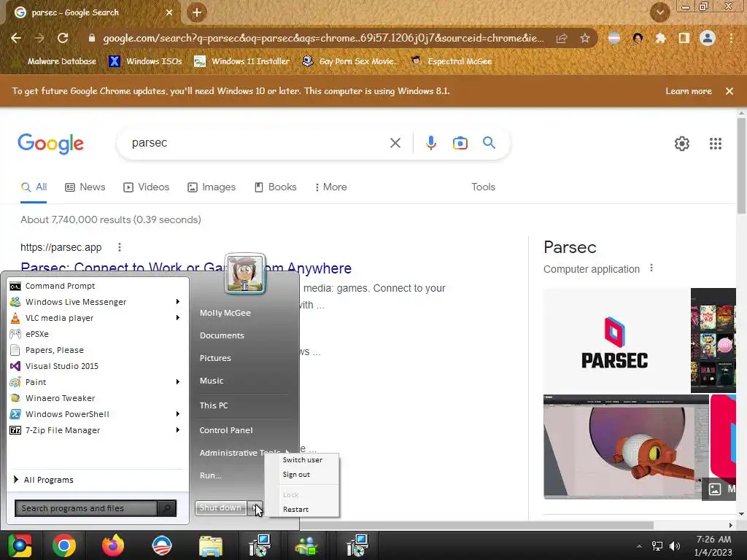Open Google quick settings gear
This screenshot has width=747, height=560.
[682, 144]
